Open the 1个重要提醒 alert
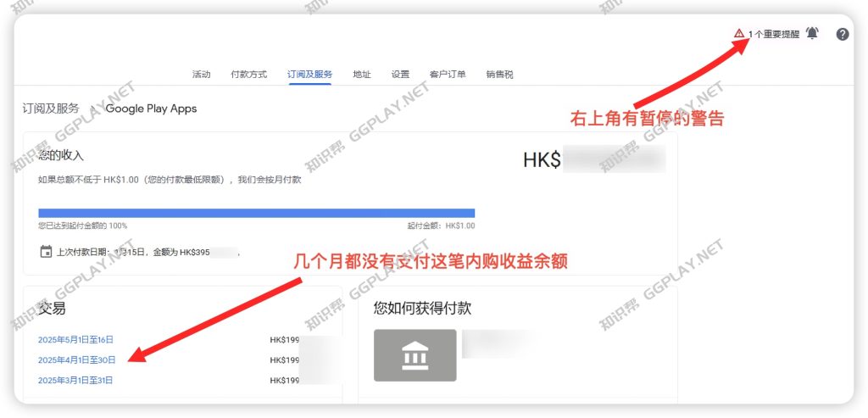This screenshot has width=868, height=418. (773, 34)
